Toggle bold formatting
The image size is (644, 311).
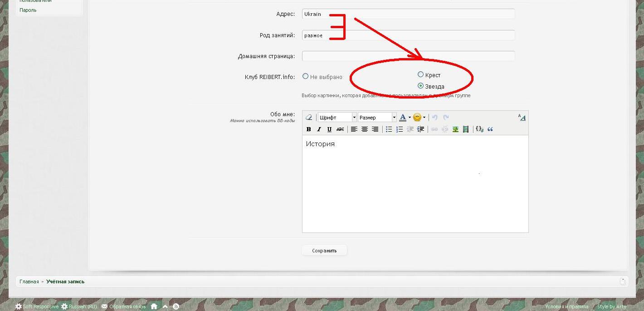coord(308,129)
